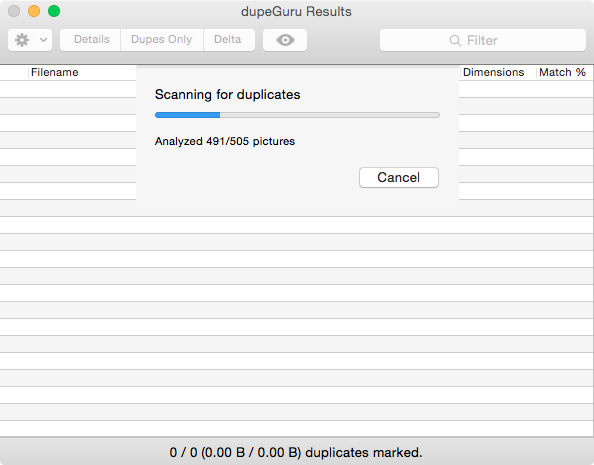Viewport: 594px width, 465px height.
Task: Focus the Filter search field
Action: (483, 40)
